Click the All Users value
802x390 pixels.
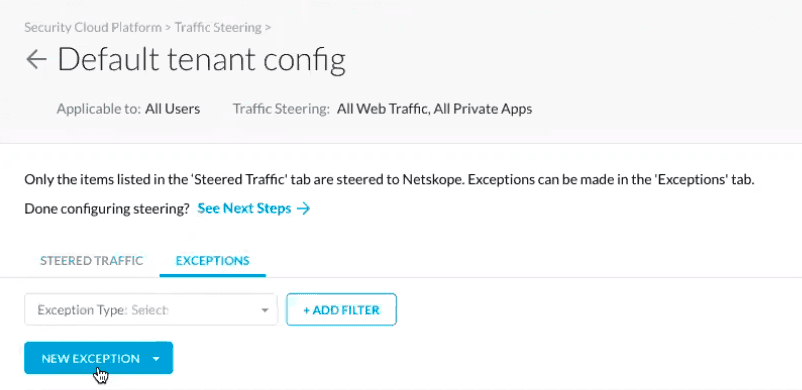(x=172, y=109)
